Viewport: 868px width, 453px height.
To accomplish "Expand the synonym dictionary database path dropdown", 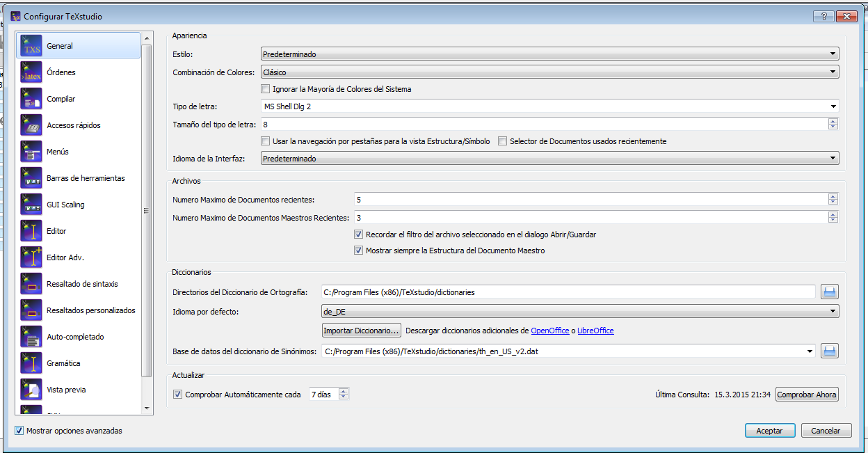I will point(809,351).
